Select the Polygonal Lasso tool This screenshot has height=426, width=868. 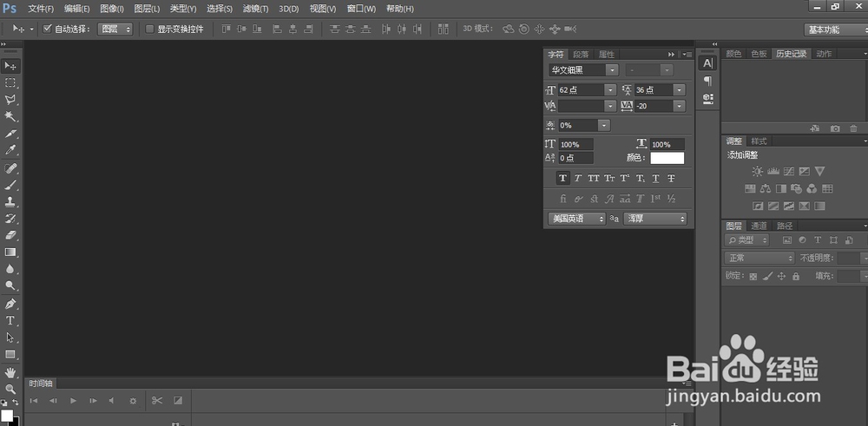(x=10, y=100)
